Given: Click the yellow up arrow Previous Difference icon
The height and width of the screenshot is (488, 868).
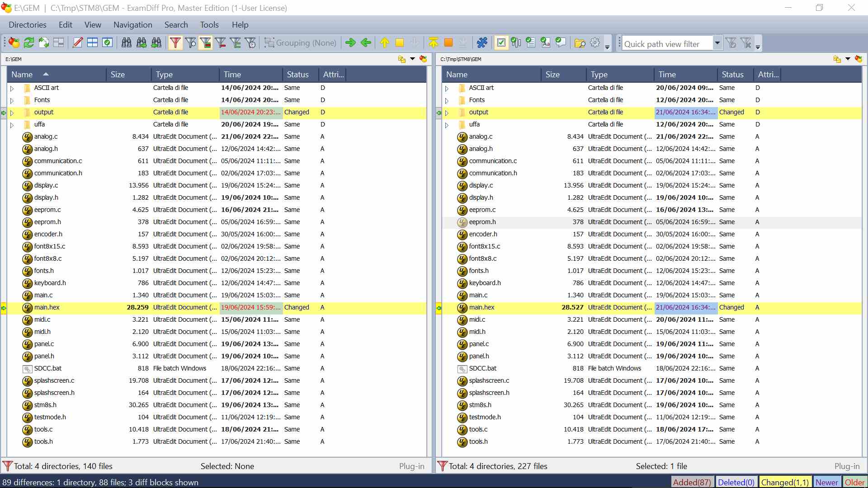Looking at the screenshot, I should pos(385,43).
